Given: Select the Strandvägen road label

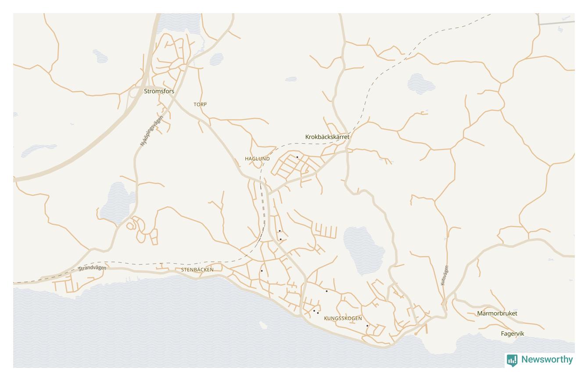Looking at the screenshot, I should (92, 268).
